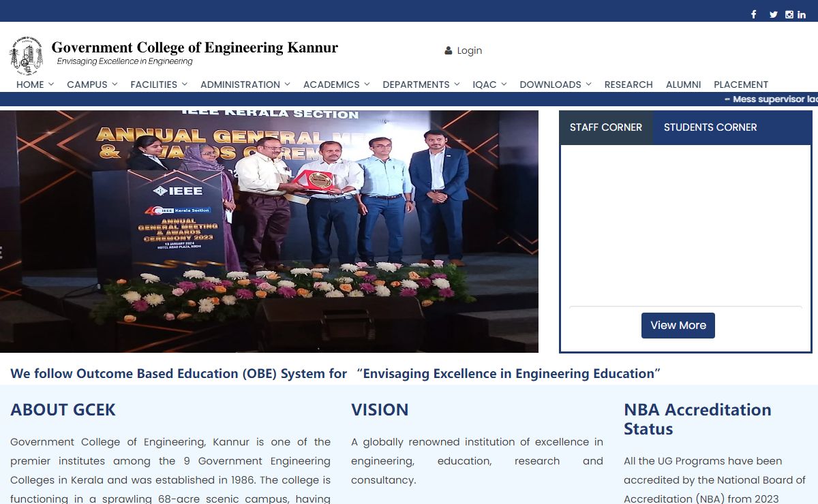Expand the ADMINISTRATION dropdown arrow
818x504 pixels.
coord(287,84)
